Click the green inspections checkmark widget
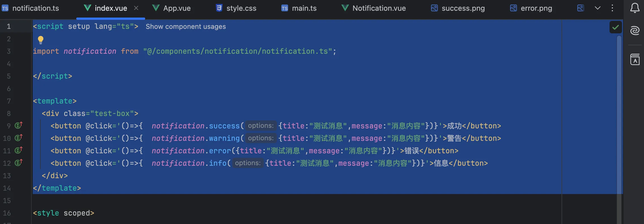 [x=615, y=27]
